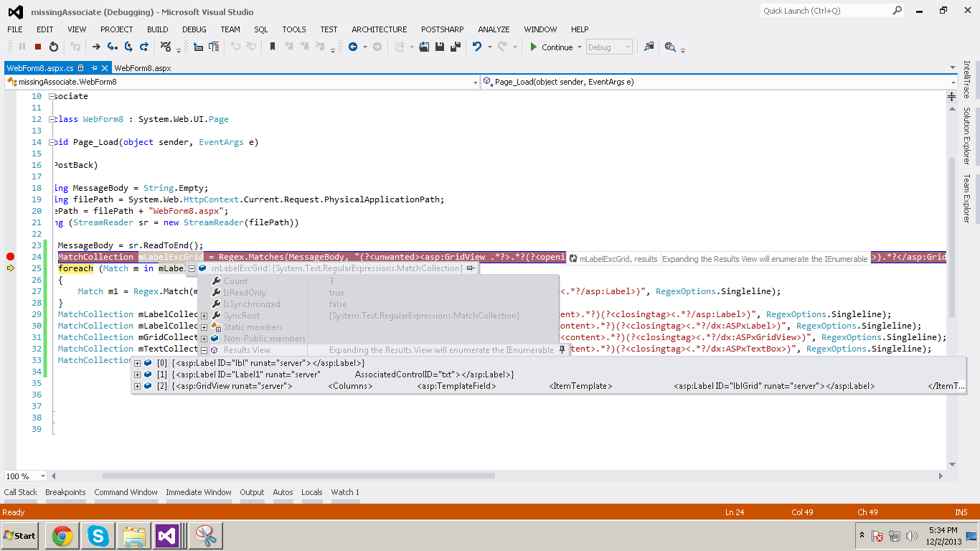Open the Continue button dropdown arrow
Viewport: 980px width, 551px height.
[x=579, y=47]
